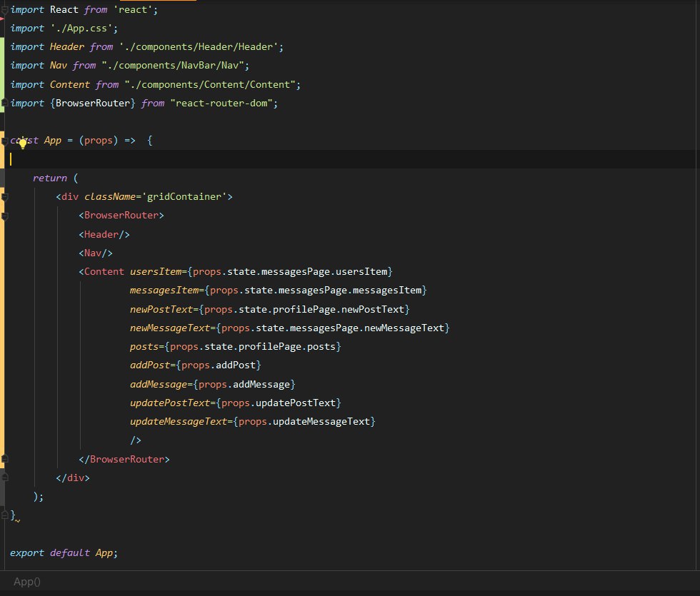Click the return keyword in App
This screenshot has height=596, width=700.
(x=49, y=178)
